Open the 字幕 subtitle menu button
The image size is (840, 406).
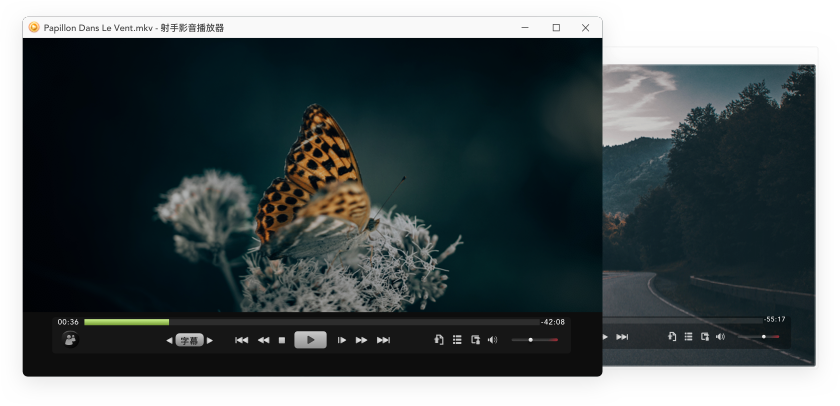[189, 340]
